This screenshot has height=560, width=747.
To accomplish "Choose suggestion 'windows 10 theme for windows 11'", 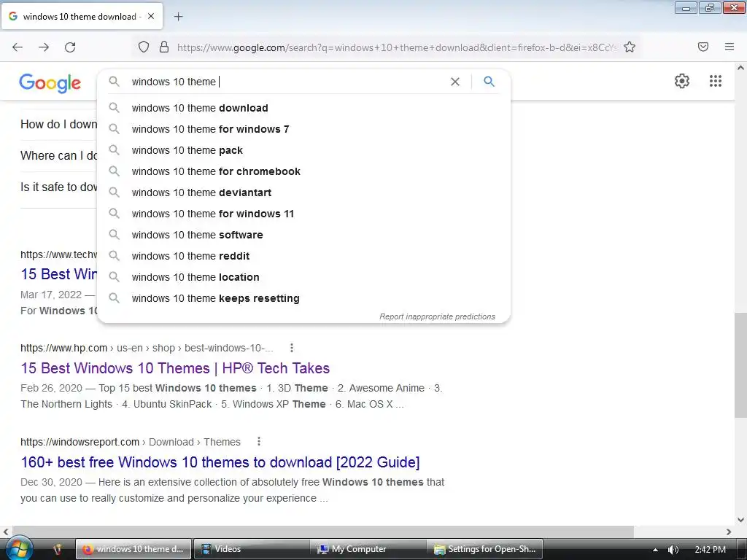I will (x=303, y=214).
